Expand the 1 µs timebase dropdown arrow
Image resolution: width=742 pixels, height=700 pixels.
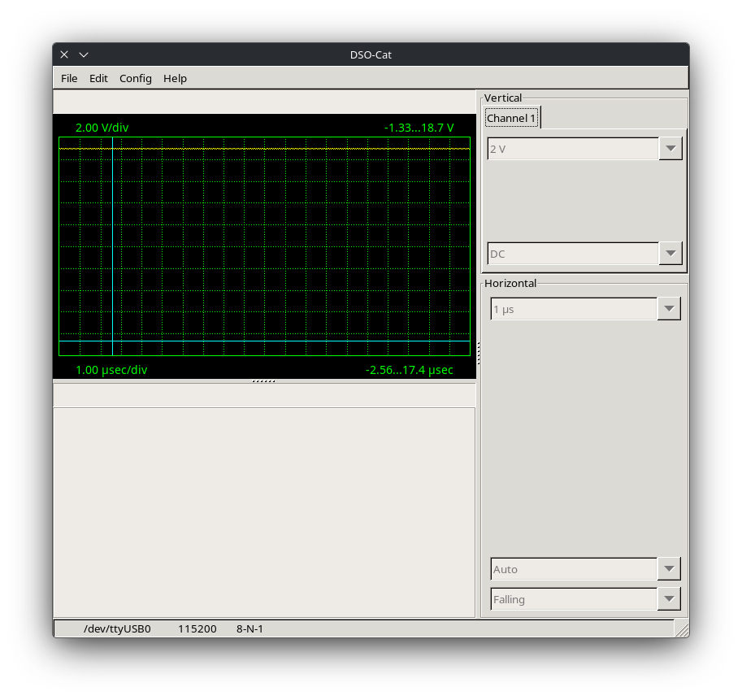pos(669,309)
